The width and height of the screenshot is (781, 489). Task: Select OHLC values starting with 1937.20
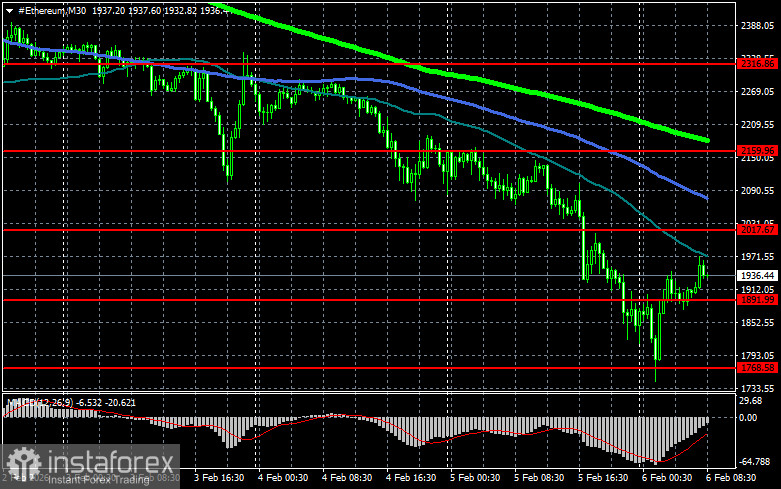161,10
